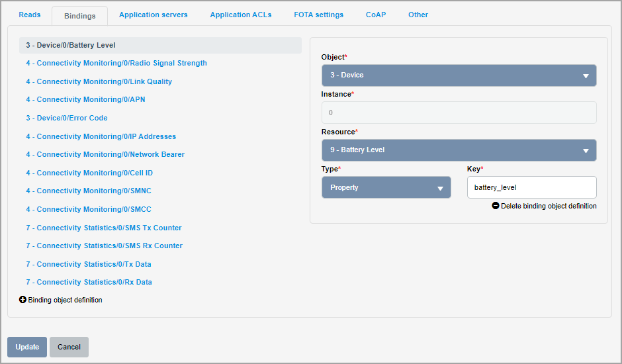The width and height of the screenshot is (622, 364).
Task: Click the Instance input field
Action: [459, 113]
